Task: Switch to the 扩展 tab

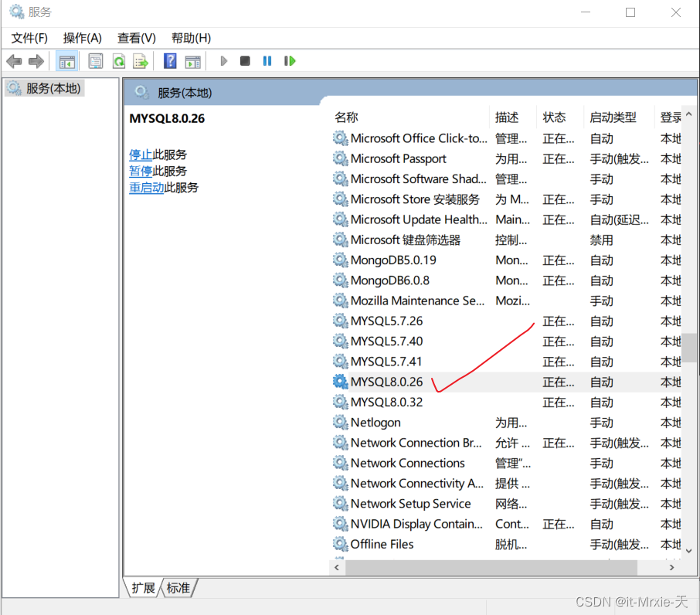Action: 143,588
